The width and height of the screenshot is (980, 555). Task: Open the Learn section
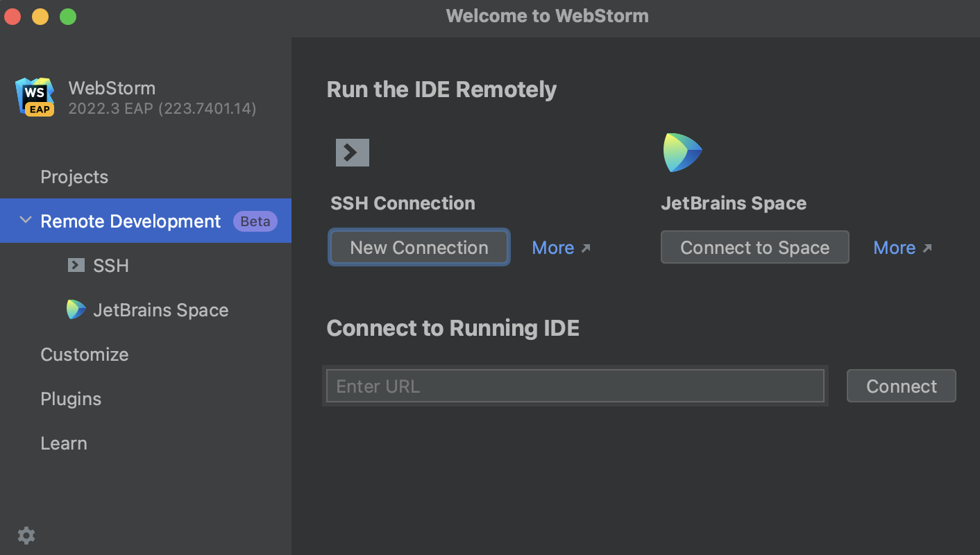(64, 443)
